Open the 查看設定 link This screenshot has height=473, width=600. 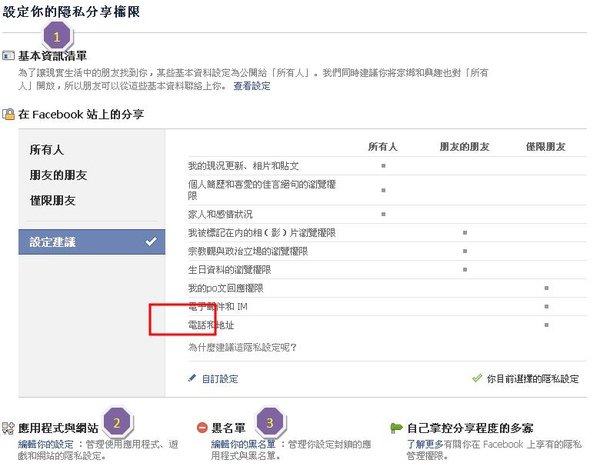coord(252,86)
